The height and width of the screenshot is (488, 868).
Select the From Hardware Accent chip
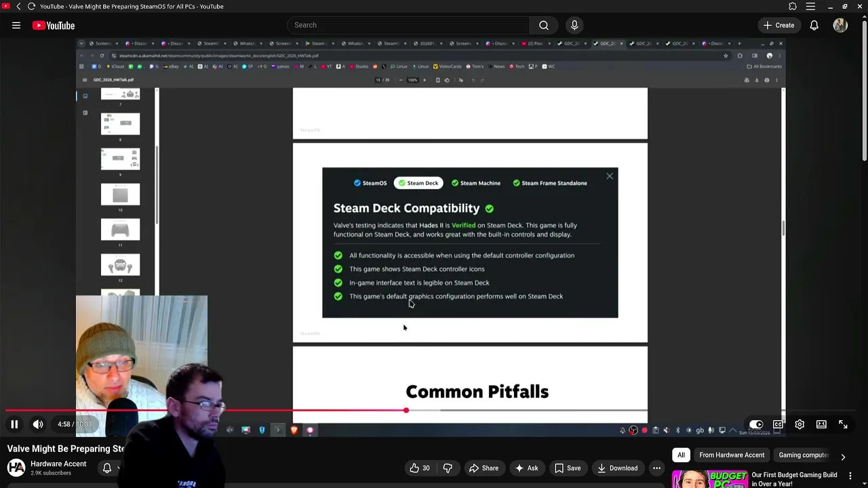pyautogui.click(x=732, y=455)
